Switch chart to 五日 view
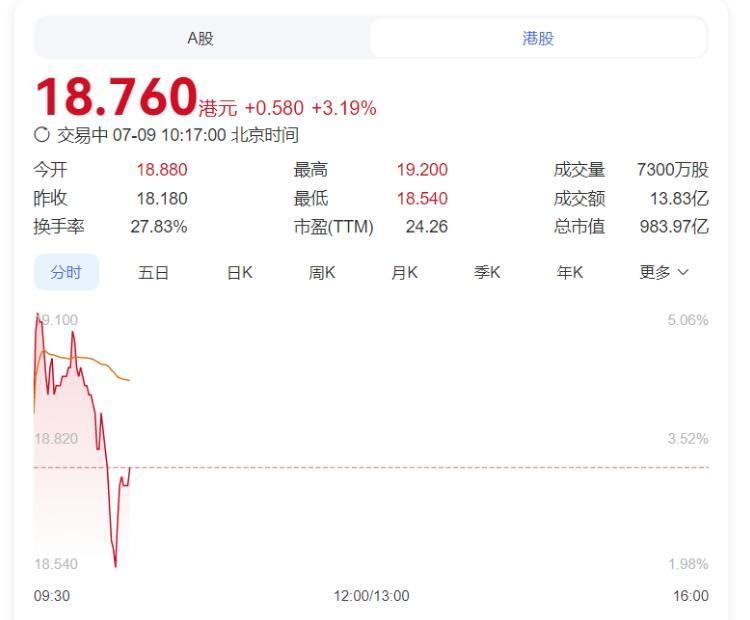This screenshot has height=620, width=750. [x=153, y=272]
